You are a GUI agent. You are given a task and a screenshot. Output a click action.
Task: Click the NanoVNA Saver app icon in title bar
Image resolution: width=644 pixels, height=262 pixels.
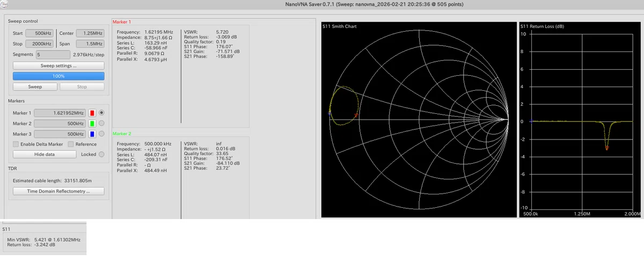point(4,4)
